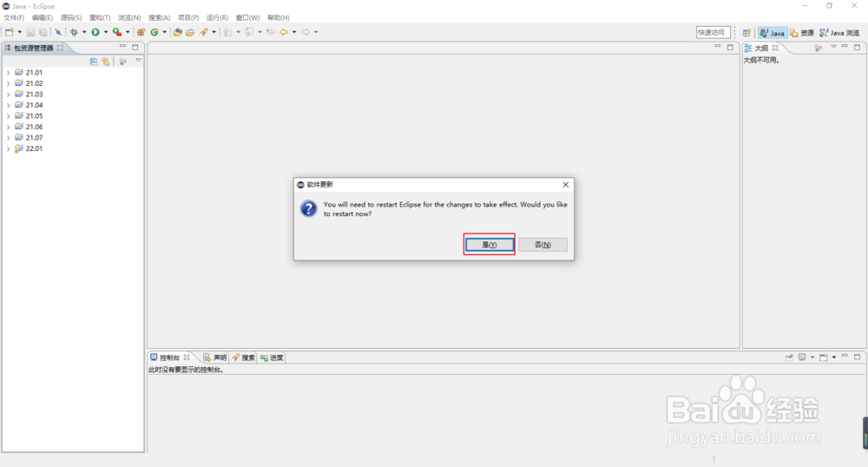The image size is (868, 467).
Task: Click the New Java Class icon
Action: 155,32
